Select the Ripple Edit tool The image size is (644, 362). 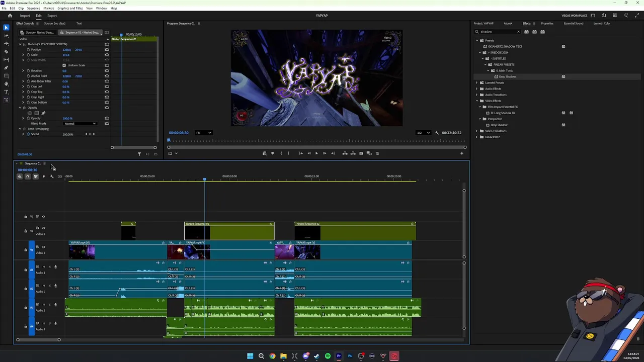click(6, 44)
